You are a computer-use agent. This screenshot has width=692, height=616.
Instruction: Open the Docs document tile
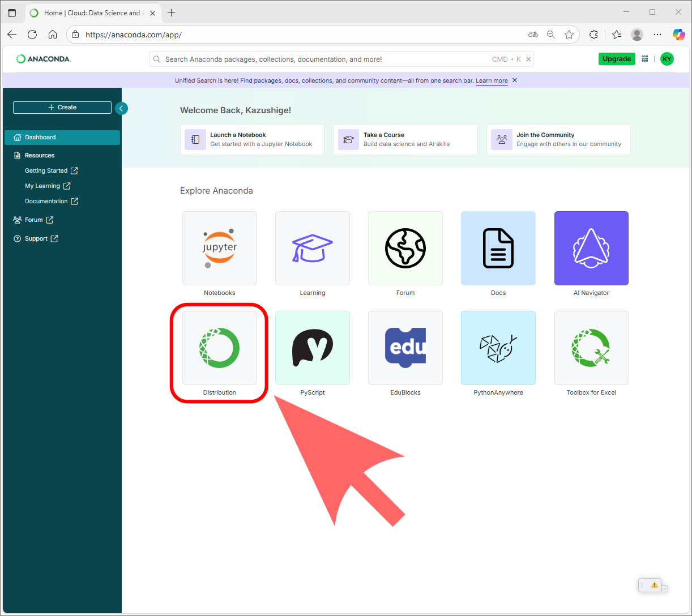click(x=498, y=248)
